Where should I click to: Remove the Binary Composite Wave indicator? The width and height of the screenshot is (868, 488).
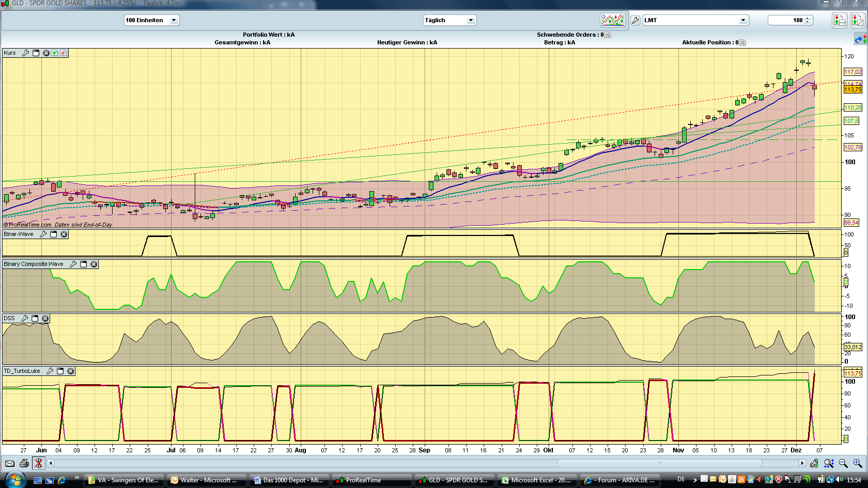coord(94,264)
